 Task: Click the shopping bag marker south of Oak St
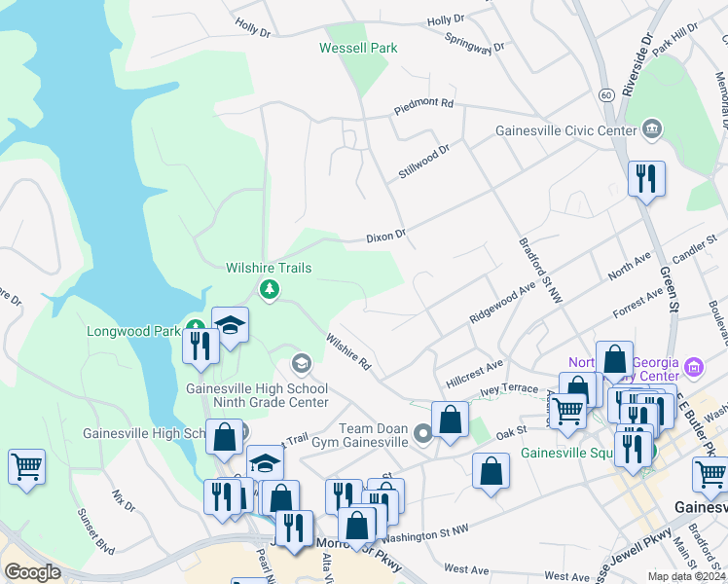[x=491, y=471]
